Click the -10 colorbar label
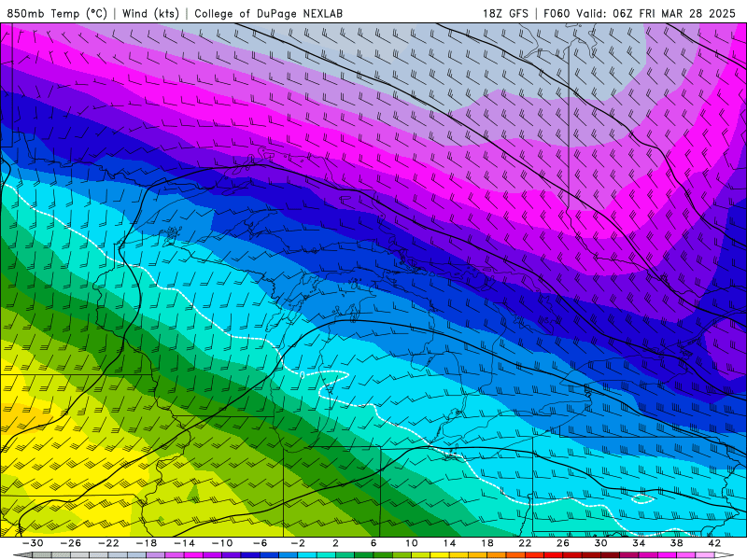 pos(222,543)
